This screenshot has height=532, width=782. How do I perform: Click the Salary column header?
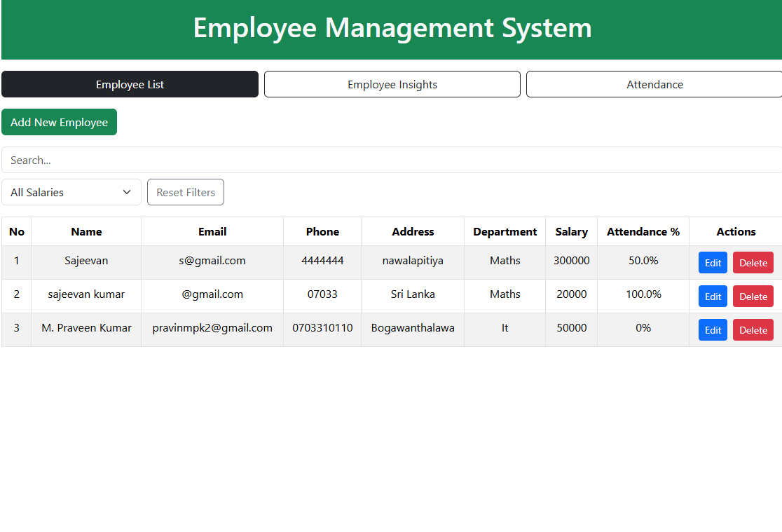(x=571, y=231)
